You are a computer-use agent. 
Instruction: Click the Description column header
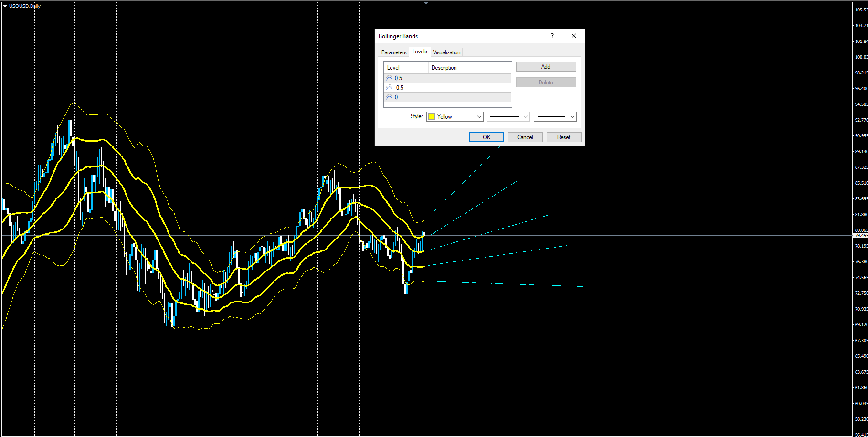tap(470, 68)
